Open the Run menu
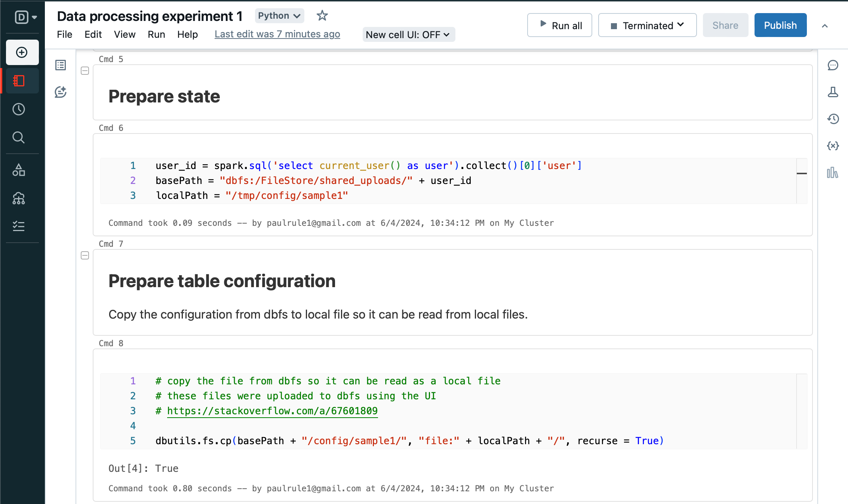The image size is (848, 504). [x=156, y=34]
